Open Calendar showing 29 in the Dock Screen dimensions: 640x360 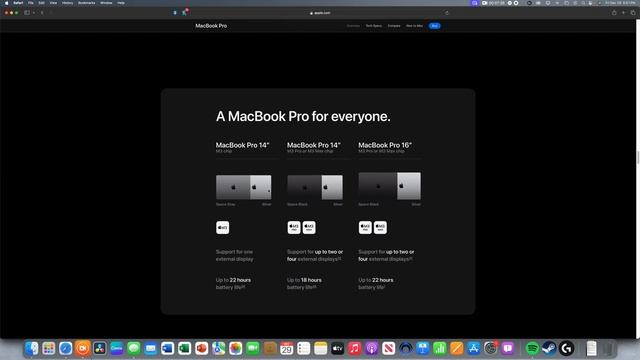click(287, 348)
